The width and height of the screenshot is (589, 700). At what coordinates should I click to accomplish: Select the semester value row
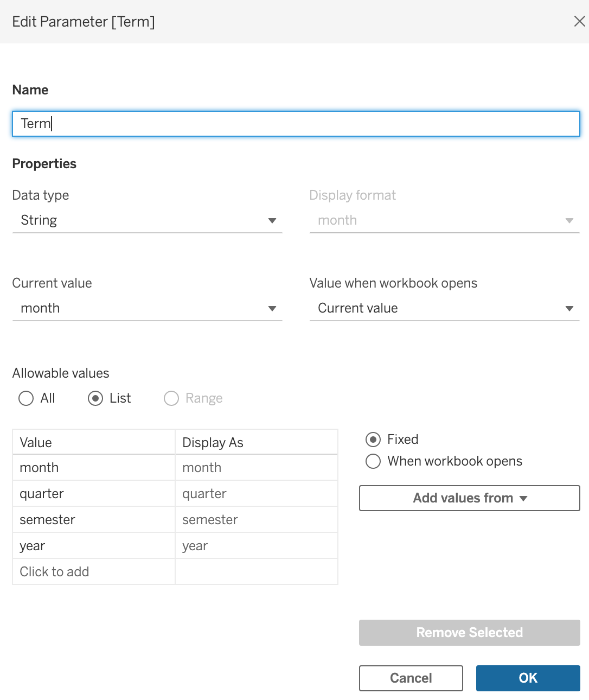coord(175,520)
